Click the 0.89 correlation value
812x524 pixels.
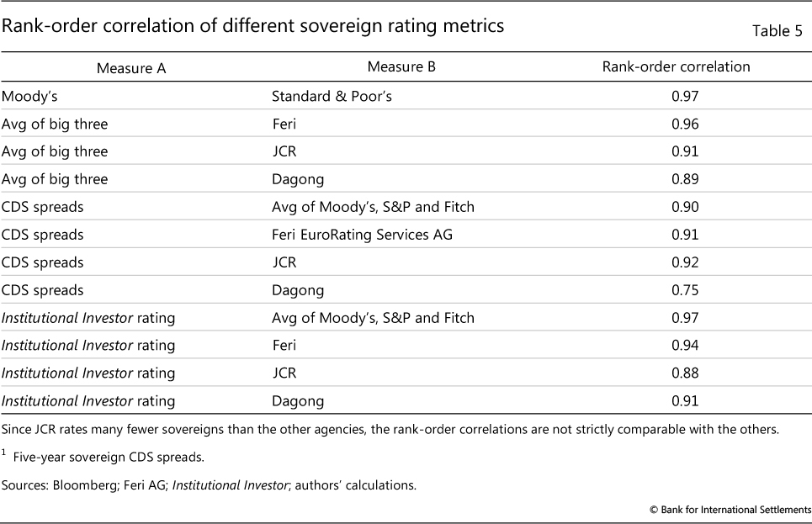[686, 179]
